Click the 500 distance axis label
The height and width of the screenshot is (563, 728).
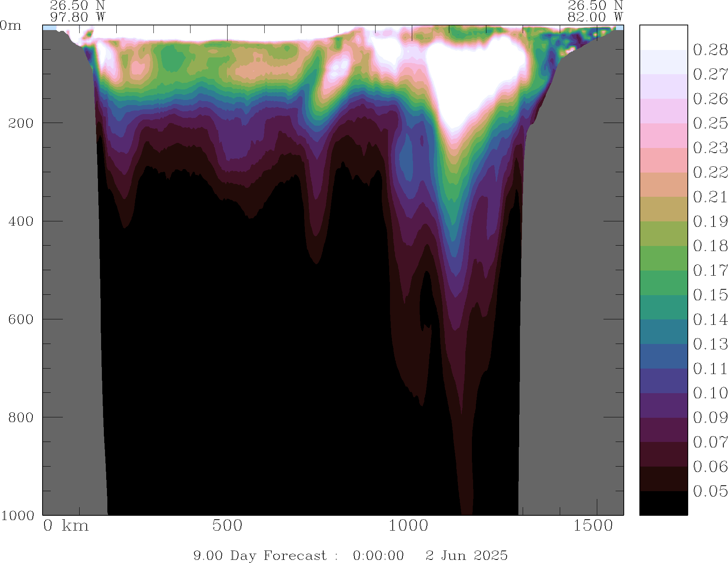[x=227, y=526]
